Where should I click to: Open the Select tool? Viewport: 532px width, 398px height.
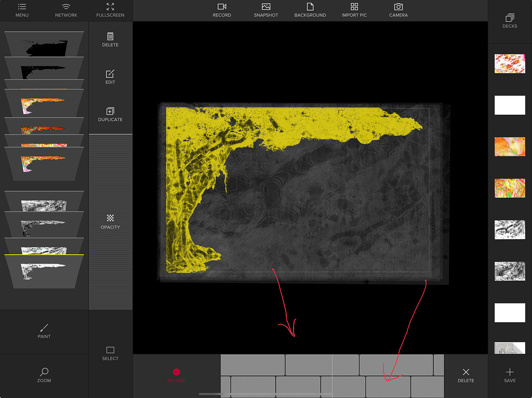110,354
